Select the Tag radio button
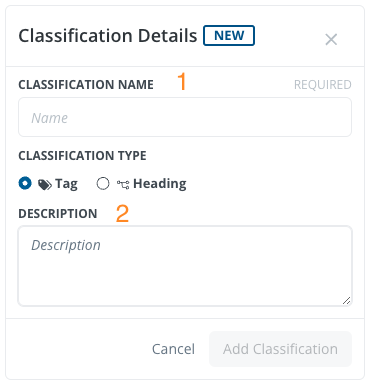 click(x=25, y=183)
